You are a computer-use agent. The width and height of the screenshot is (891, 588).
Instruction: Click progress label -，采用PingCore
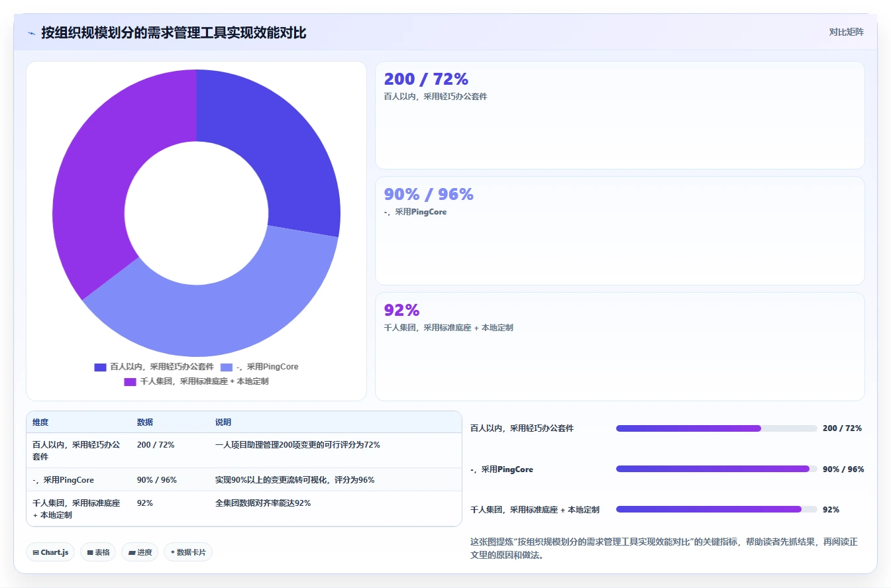[x=501, y=469]
